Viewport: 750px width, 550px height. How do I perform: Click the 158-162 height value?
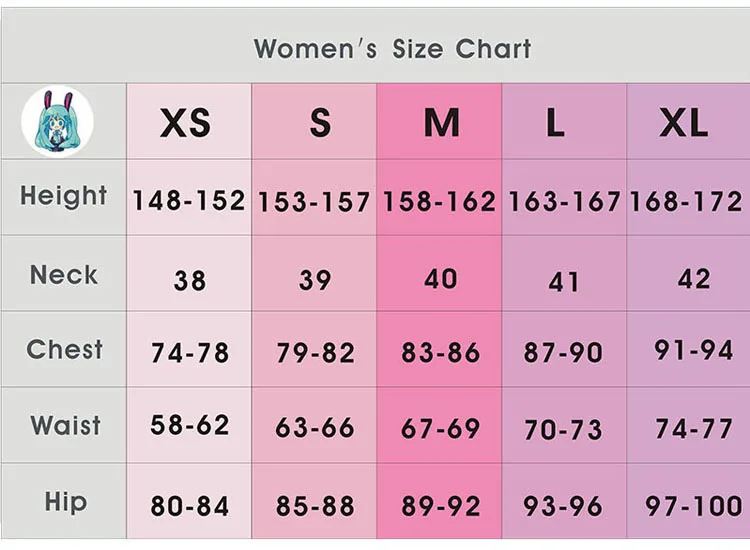tap(439, 201)
